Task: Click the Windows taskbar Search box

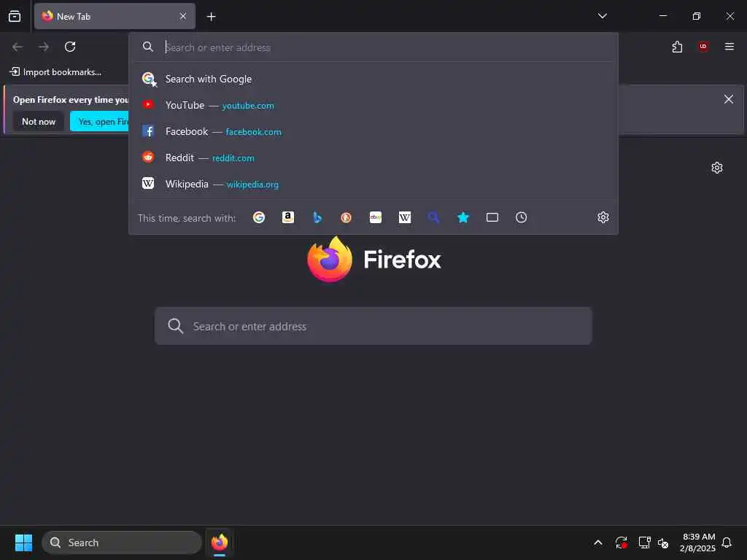Action: click(x=122, y=542)
